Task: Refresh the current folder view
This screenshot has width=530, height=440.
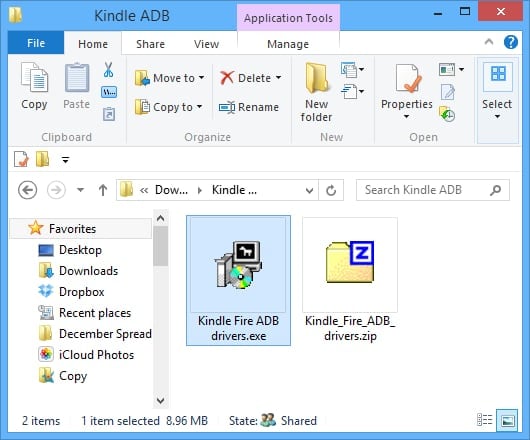Action: [x=331, y=190]
